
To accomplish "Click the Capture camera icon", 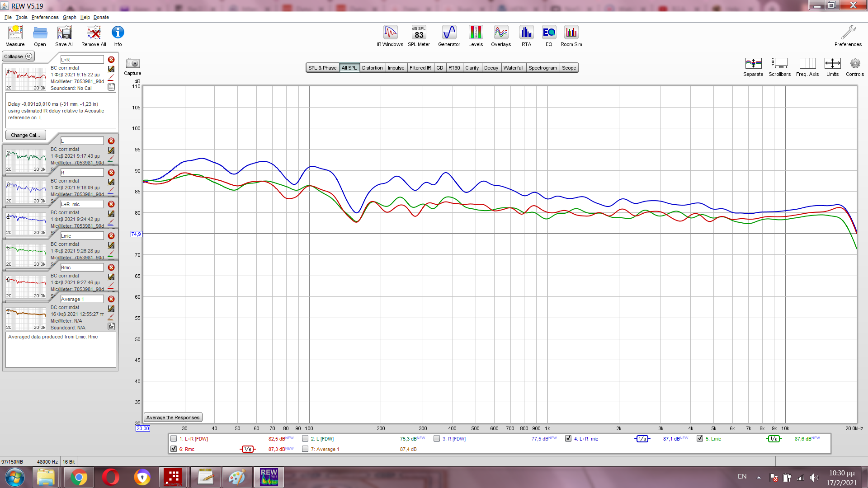I will 132,64.
